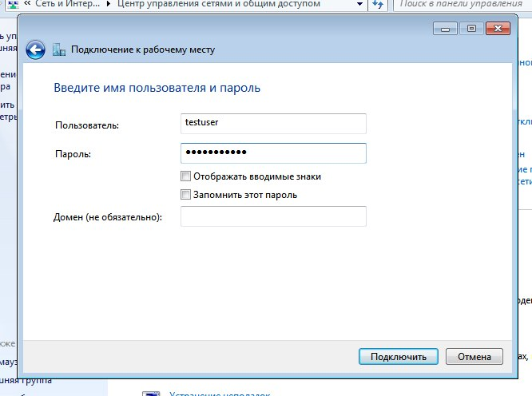
Task: Cancel with the Отмена button
Action: click(474, 357)
